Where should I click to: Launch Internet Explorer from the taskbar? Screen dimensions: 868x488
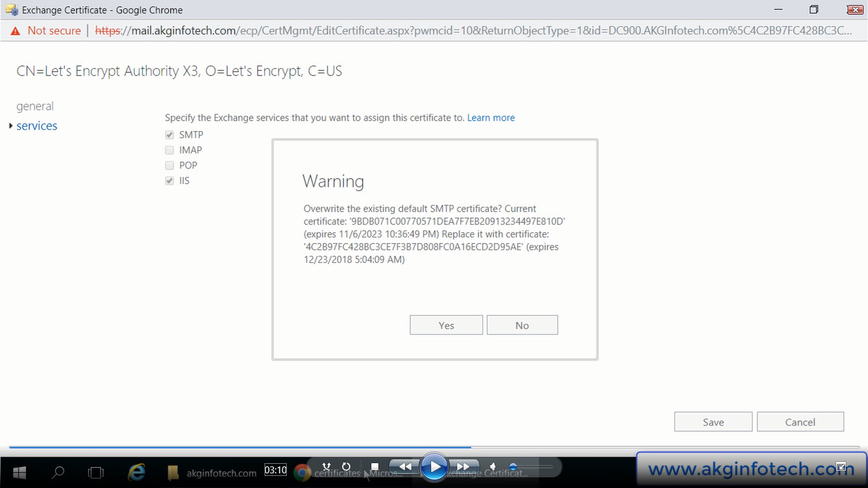coord(137,472)
